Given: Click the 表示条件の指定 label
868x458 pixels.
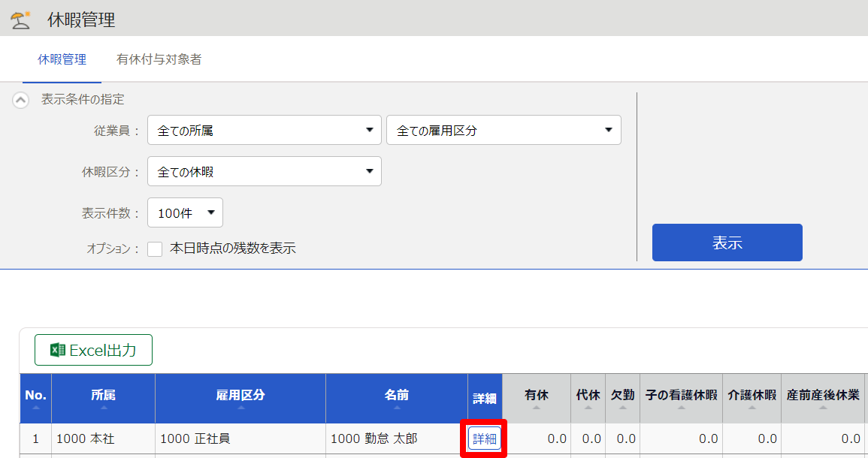Looking at the screenshot, I should point(83,100).
